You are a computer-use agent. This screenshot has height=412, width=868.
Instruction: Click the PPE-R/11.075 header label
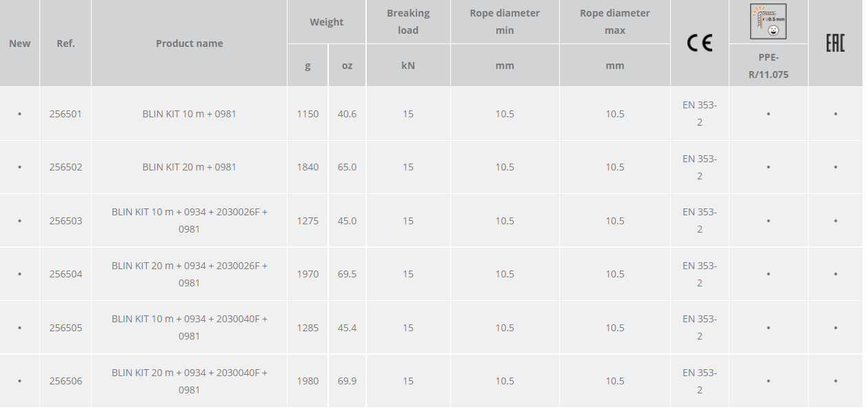click(768, 66)
